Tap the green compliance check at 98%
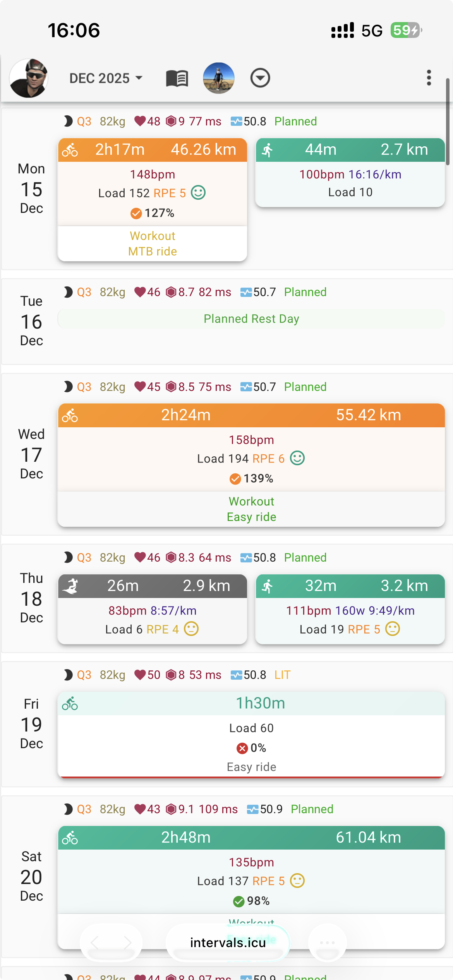The height and width of the screenshot is (980, 453). coord(239,901)
